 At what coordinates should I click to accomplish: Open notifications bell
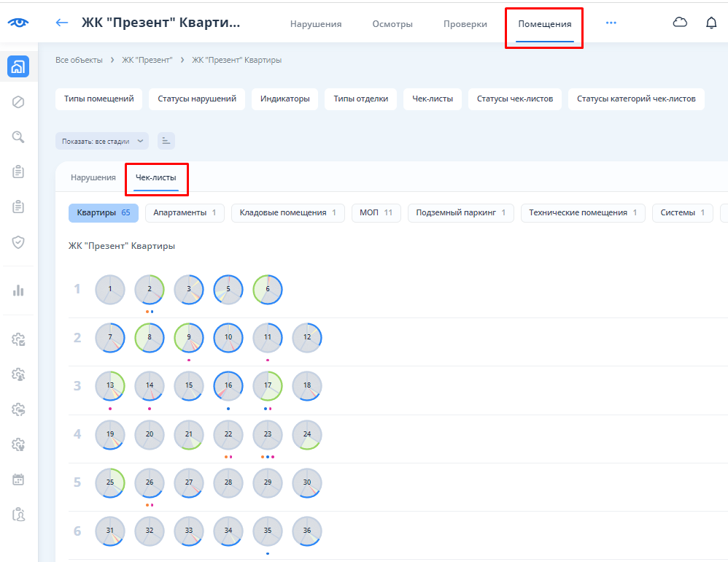coord(711,23)
